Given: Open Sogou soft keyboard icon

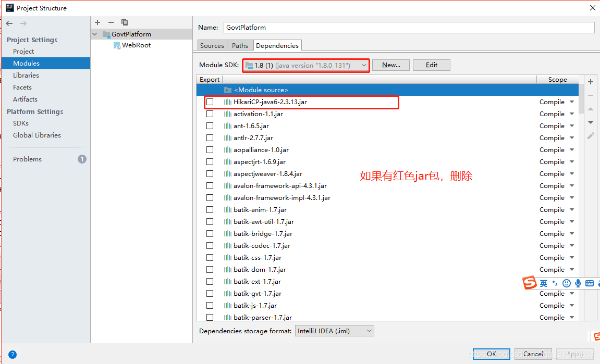Looking at the screenshot, I should point(590,283).
